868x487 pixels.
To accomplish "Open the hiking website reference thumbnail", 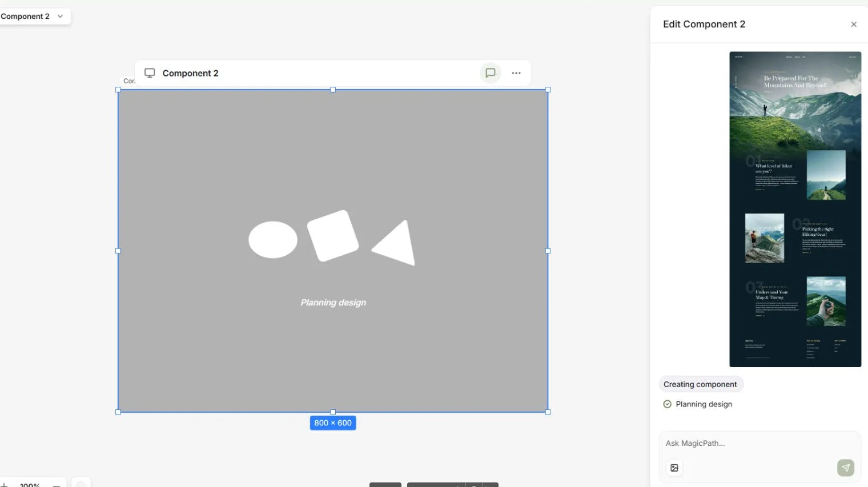I will [x=795, y=209].
